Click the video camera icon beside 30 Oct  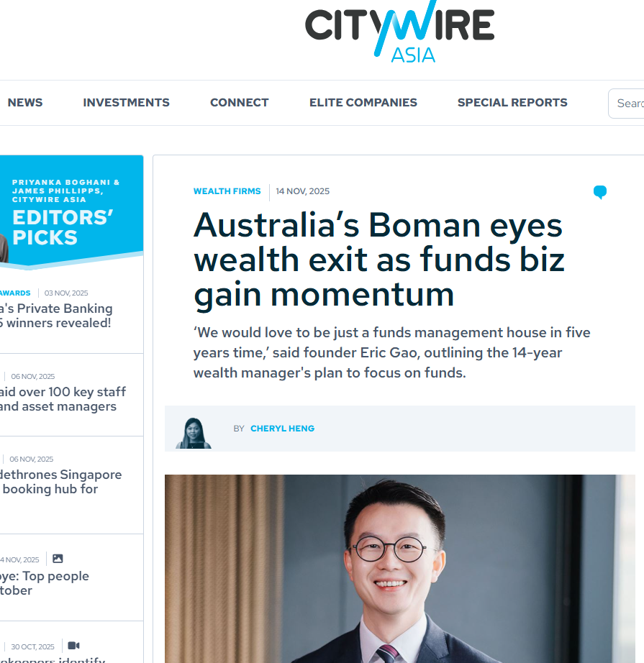[73, 646]
